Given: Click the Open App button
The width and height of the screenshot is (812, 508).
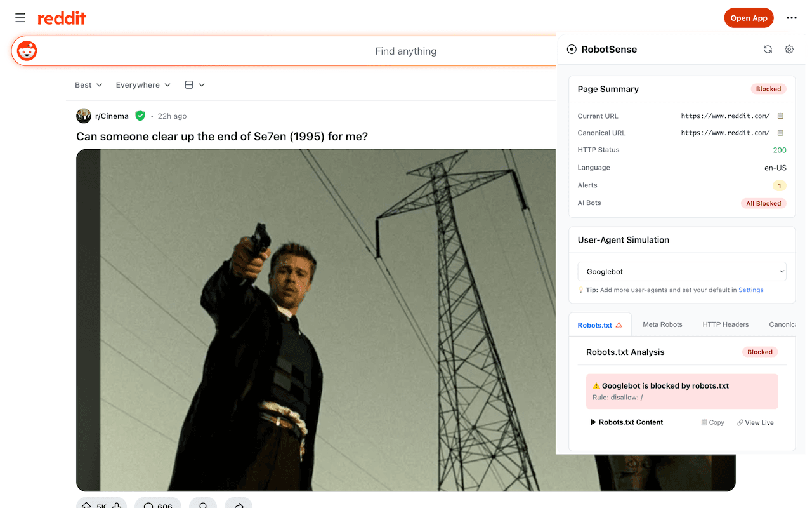Looking at the screenshot, I should pos(749,18).
